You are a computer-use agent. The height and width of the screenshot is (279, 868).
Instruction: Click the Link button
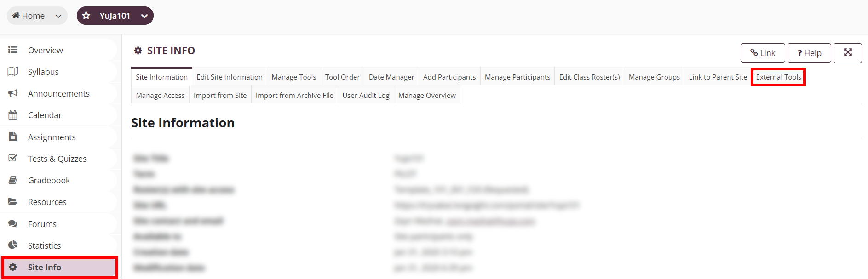(763, 53)
